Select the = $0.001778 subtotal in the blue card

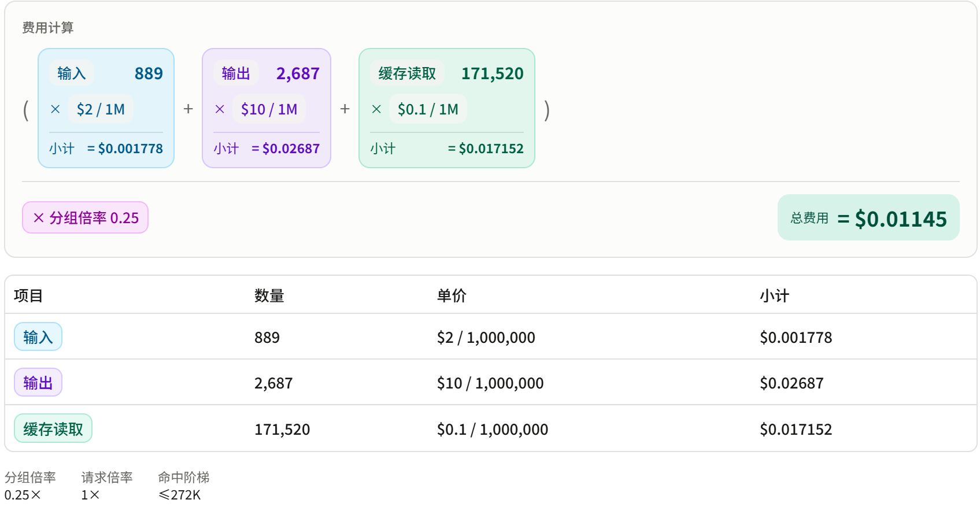[125, 149]
